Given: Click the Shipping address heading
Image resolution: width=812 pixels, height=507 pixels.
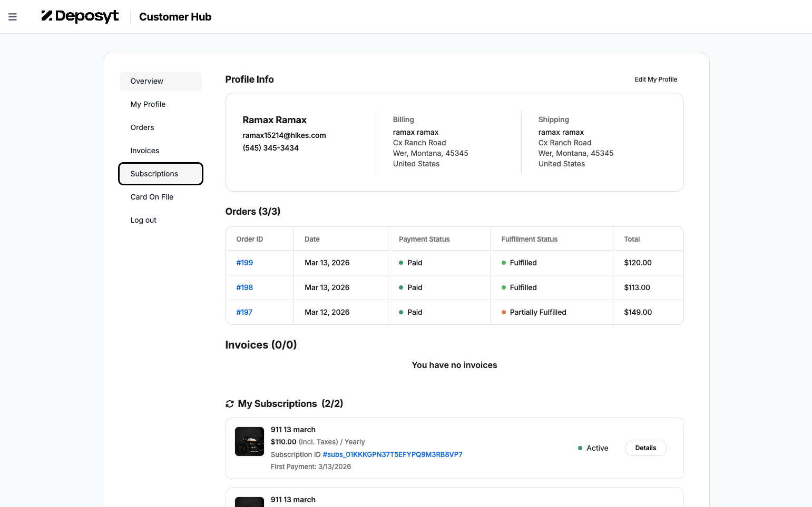Looking at the screenshot, I should [x=554, y=120].
